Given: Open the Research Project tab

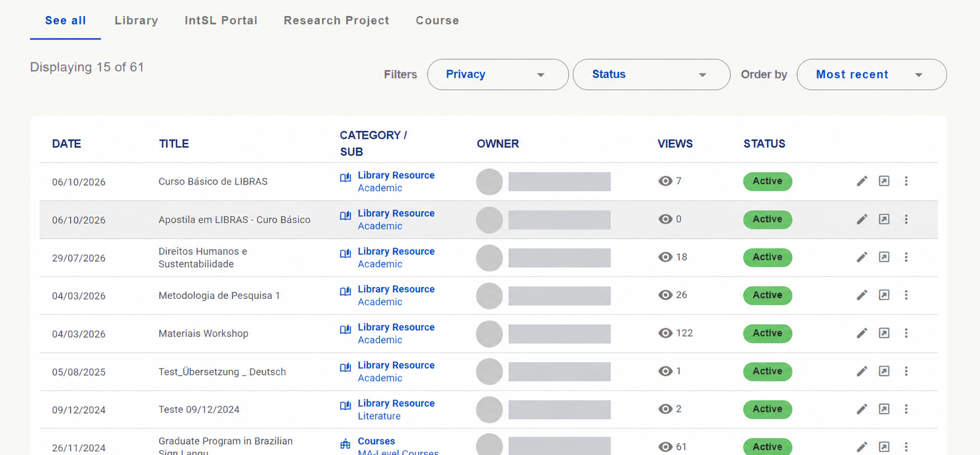Looking at the screenshot, I should click(x=337, y=20).
